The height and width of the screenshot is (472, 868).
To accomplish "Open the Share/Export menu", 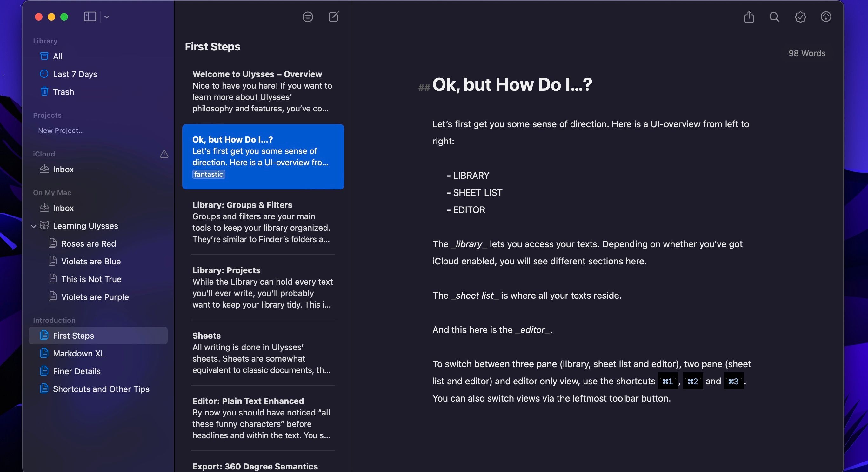I will (749, 17).
